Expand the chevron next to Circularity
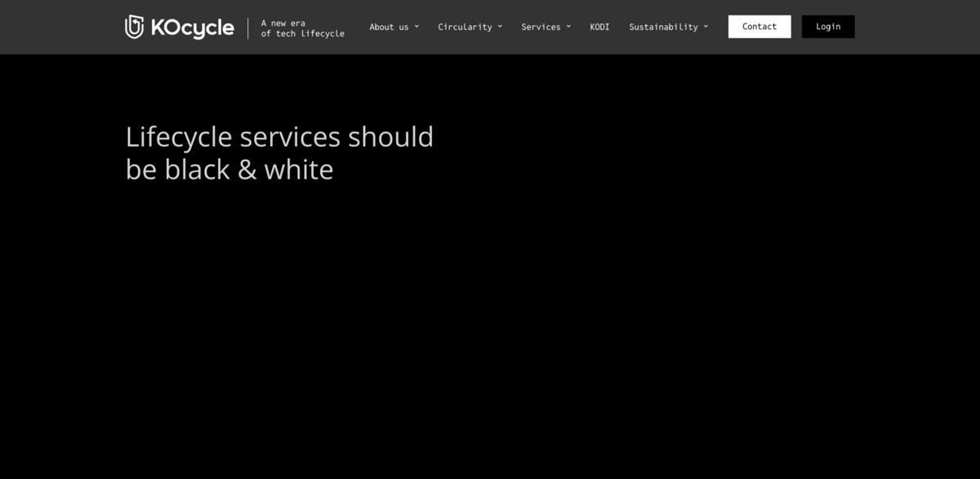 click(x=500, y=26)
